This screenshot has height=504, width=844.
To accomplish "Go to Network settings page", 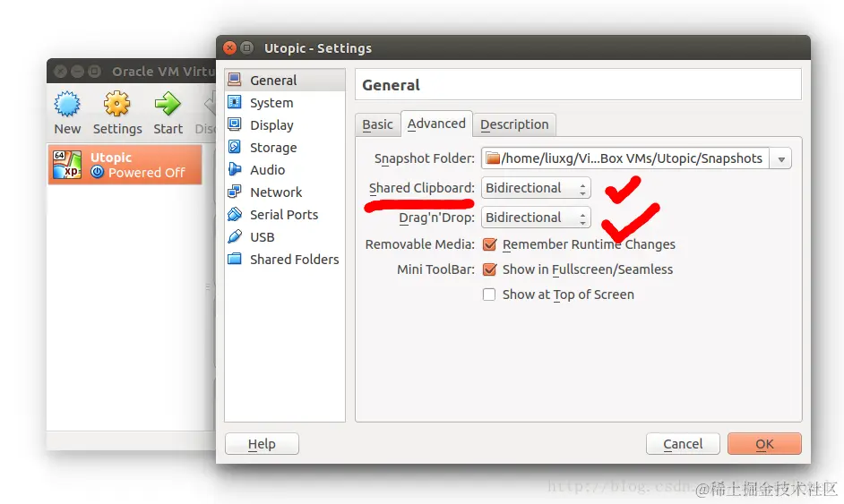I will 285,192.
